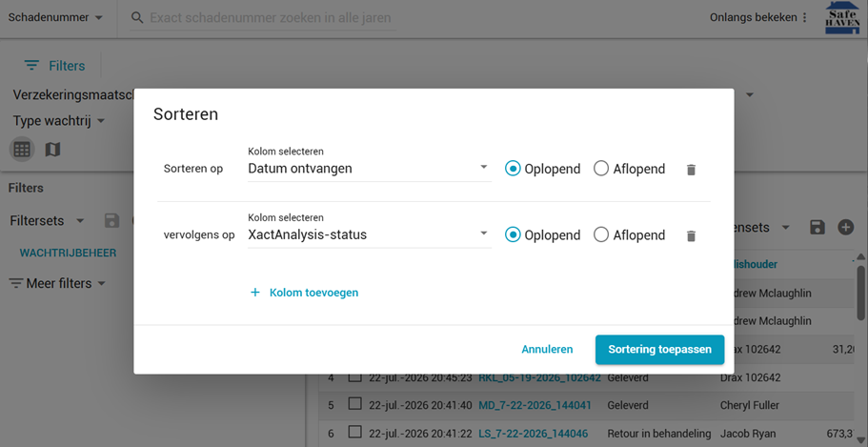Click the Annuleren button
This screenshot has height=447, width=868.
point(547,350)
